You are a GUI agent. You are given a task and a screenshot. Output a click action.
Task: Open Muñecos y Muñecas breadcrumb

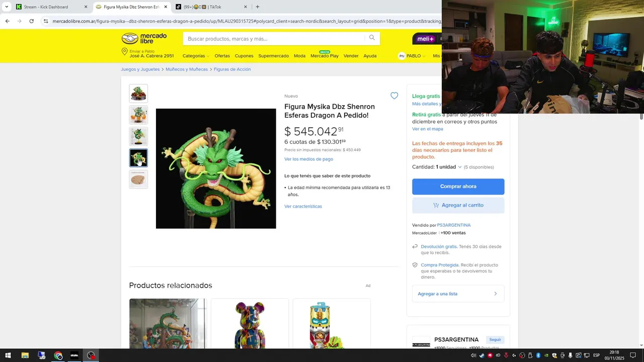tap(187, 69)
